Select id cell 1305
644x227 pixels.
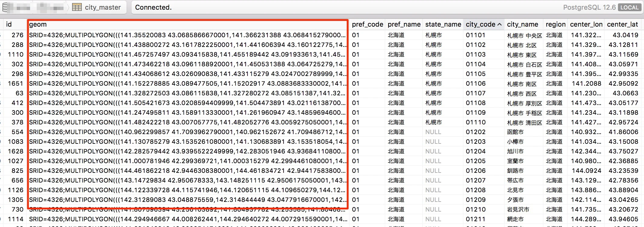15,200
